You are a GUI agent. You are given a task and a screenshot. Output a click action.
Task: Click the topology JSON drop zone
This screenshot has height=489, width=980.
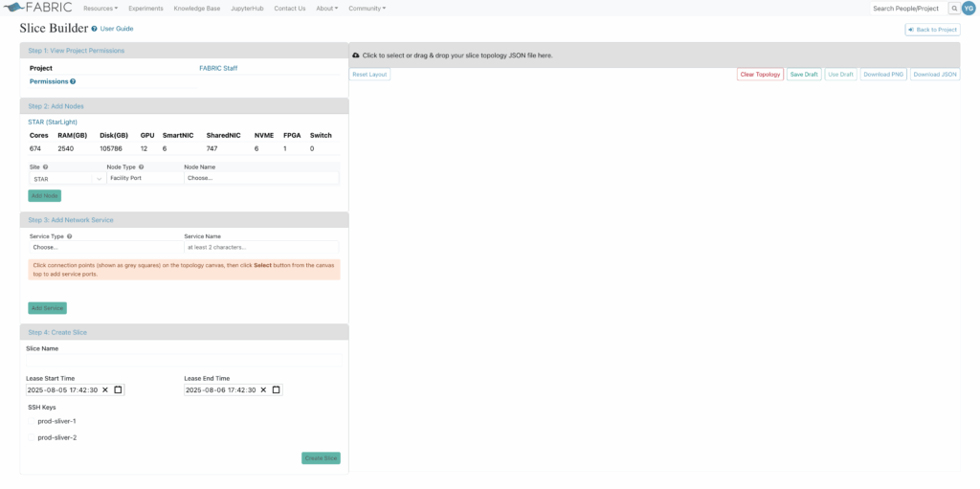coord(655,56)
